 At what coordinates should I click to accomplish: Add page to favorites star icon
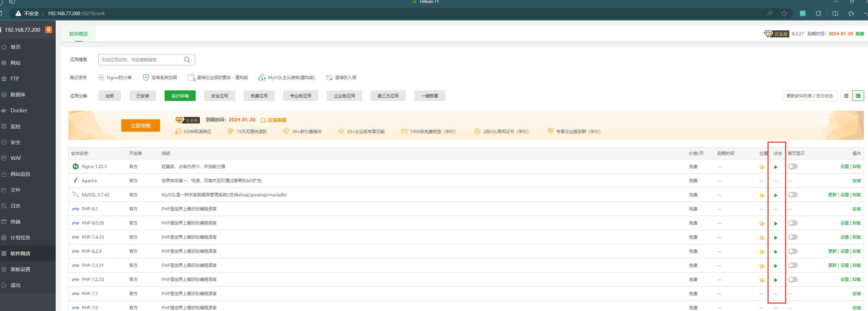(x=784, y=13)
